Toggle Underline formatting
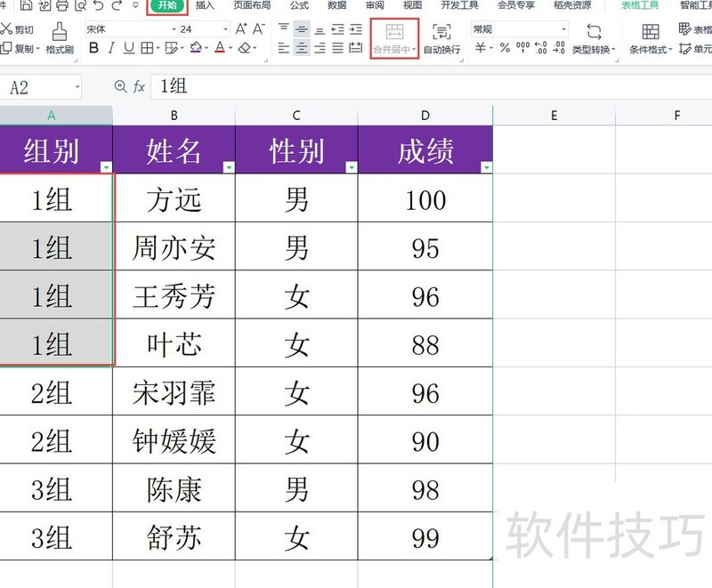 [x=129, y=48]
